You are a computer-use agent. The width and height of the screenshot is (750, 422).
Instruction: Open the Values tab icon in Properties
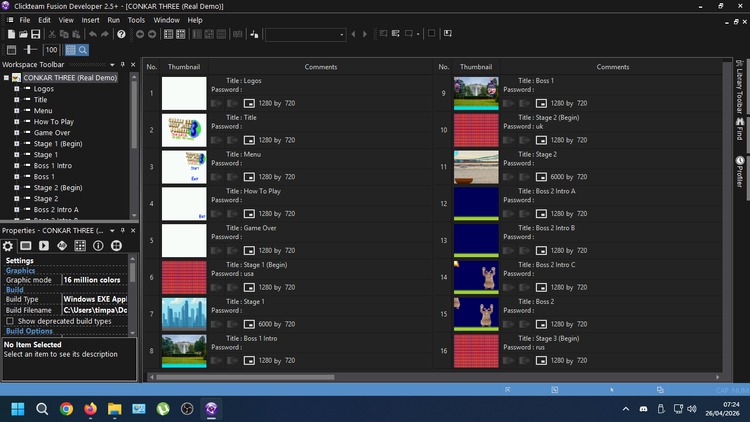(62, 245)
